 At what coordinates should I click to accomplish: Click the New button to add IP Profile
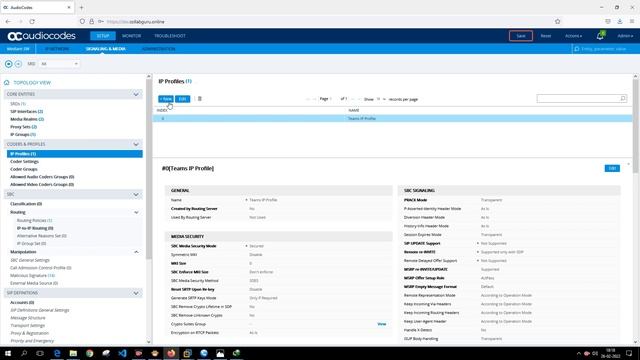166,99
